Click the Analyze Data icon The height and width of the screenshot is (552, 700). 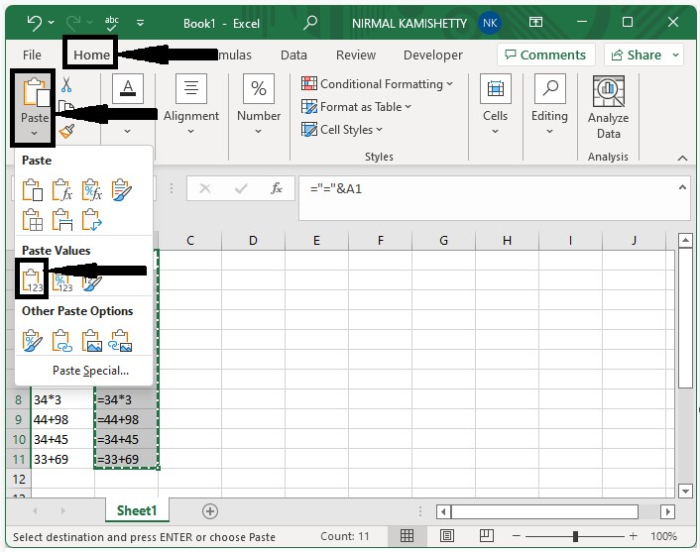608,92
